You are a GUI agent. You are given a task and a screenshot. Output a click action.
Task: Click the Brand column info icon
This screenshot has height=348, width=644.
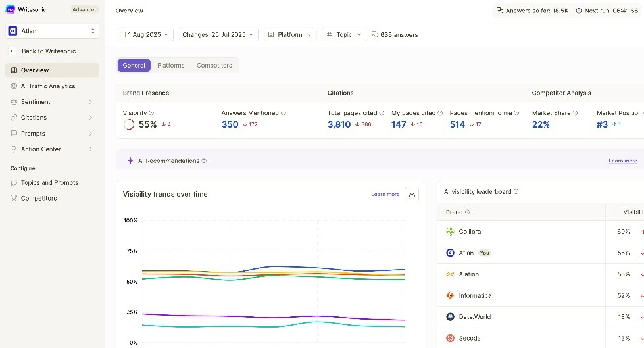[468, 212]
